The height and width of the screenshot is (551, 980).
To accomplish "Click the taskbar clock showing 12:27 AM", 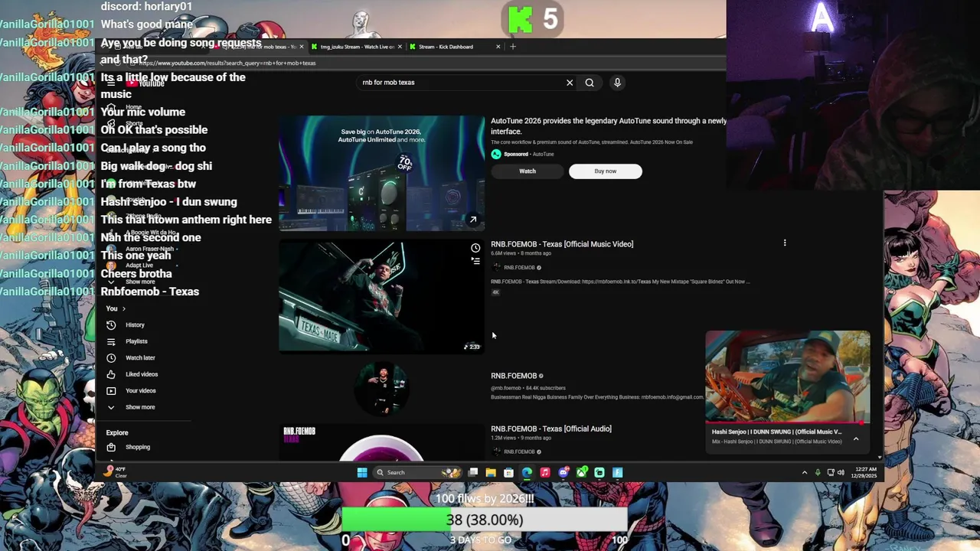I will click(x=866, y=472).
